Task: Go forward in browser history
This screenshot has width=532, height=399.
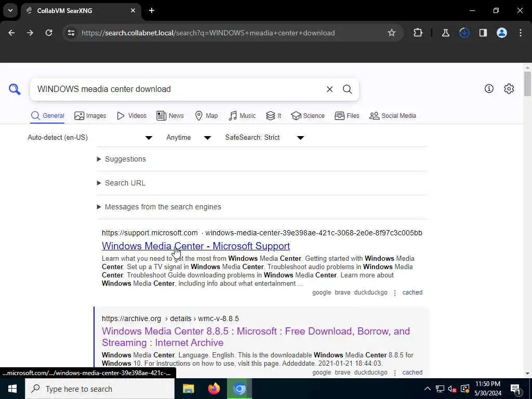Action: (x=30, y=33)
